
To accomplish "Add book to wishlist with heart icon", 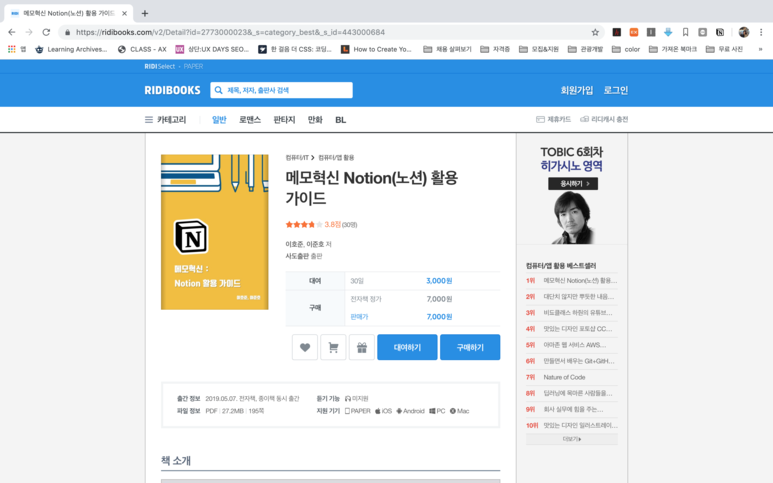I will (x=305, y=347).
